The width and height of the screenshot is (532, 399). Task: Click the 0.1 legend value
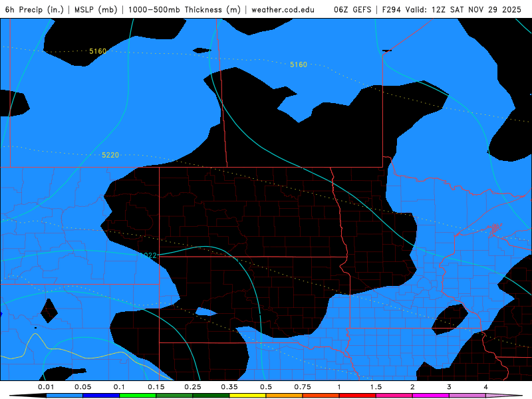tap(120, 387)
